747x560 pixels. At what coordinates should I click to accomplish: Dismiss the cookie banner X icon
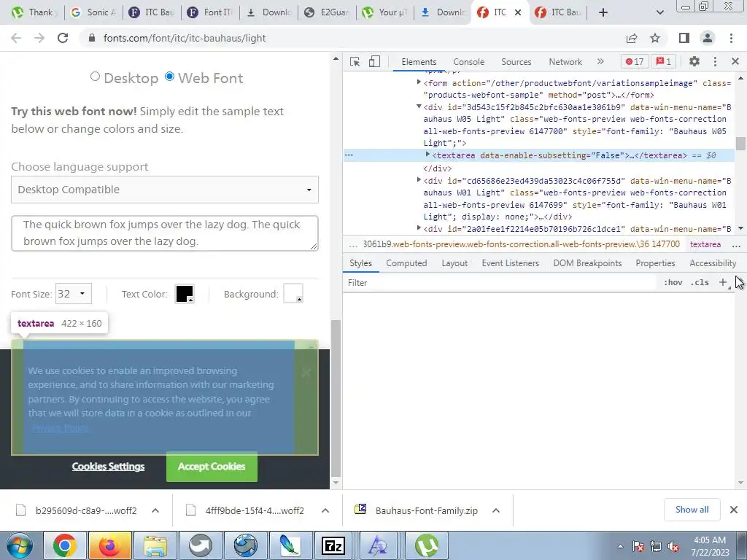tap(307, 373)
